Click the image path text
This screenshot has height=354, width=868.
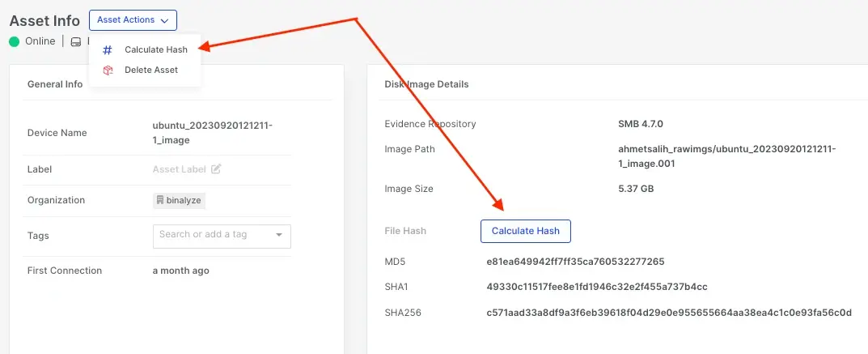coord(726,156)
